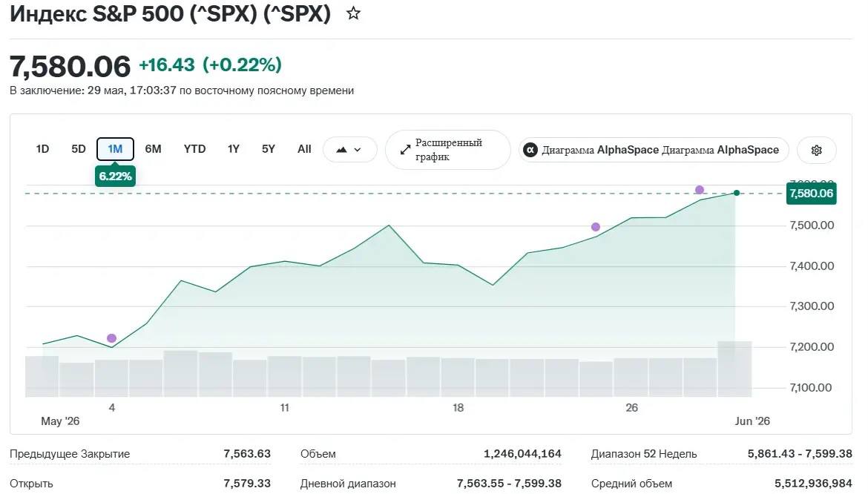Click the date label 26 on axis
The image size is (868, 494).
[x=631, y=408]
